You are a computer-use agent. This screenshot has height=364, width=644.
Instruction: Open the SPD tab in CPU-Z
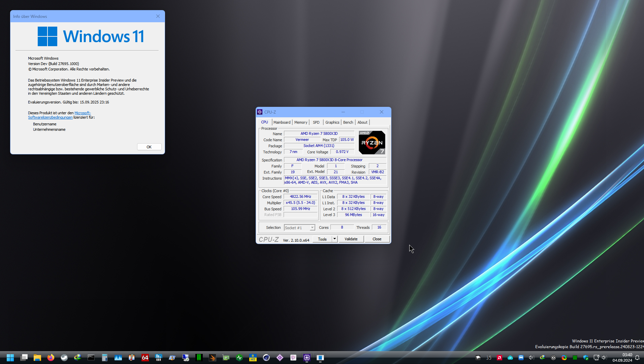click(x=316, y=122)
